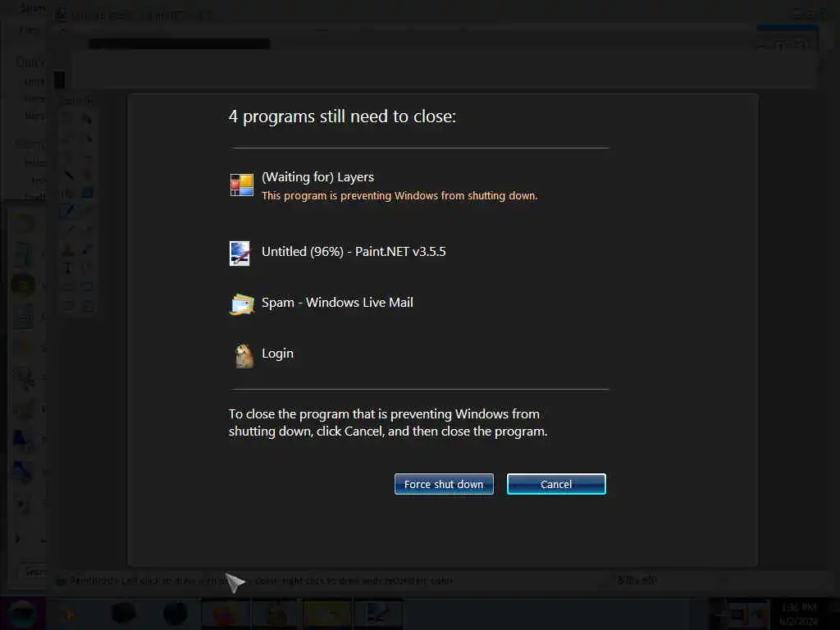
Task: Click the Cancel button
Action: pyautogui.click(x=556, y=484)
